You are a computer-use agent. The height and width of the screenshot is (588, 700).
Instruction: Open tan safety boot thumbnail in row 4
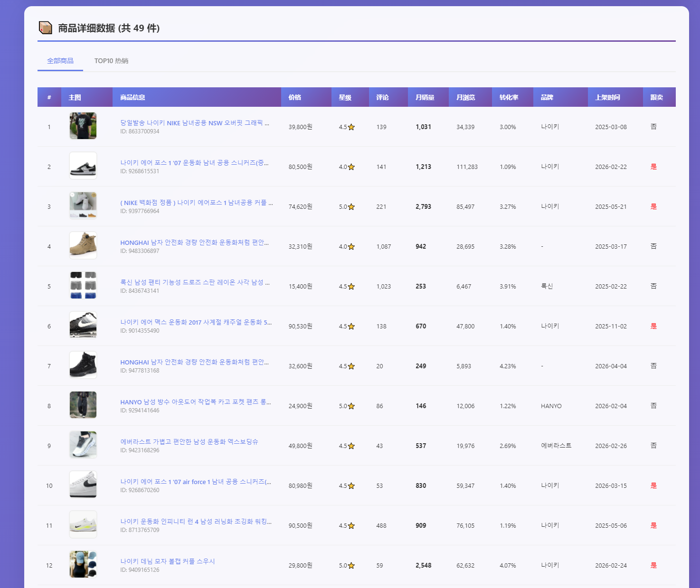pyautogui.click(x=83, y=245)
